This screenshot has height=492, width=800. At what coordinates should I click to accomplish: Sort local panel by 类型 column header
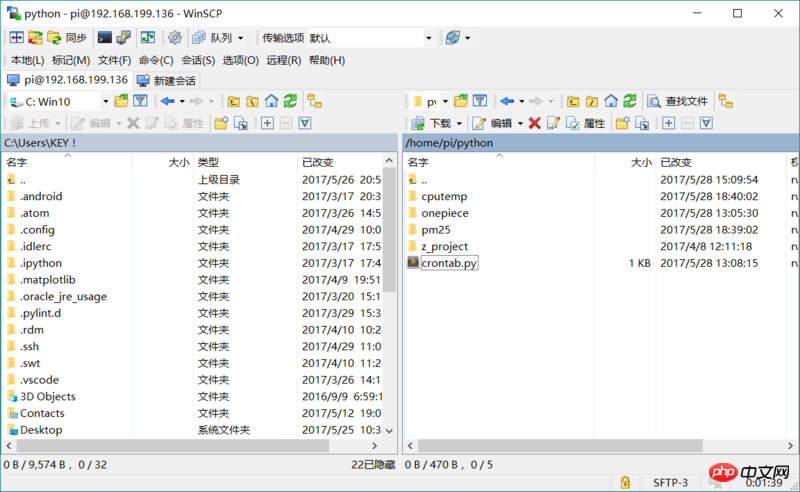coord(245,162)
